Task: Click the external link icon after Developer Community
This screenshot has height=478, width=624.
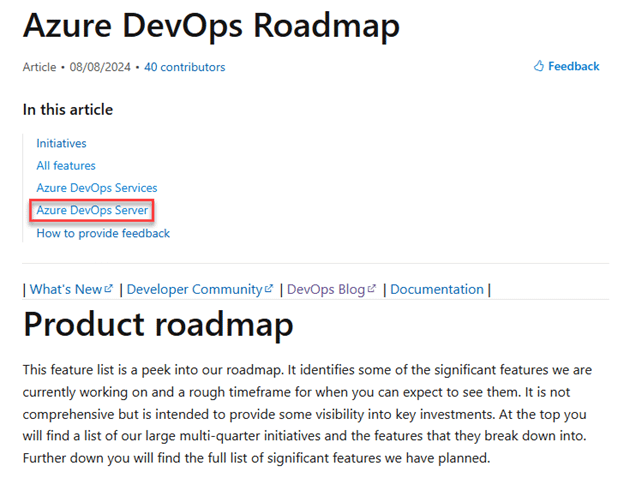Action: [x=269, y=290]
